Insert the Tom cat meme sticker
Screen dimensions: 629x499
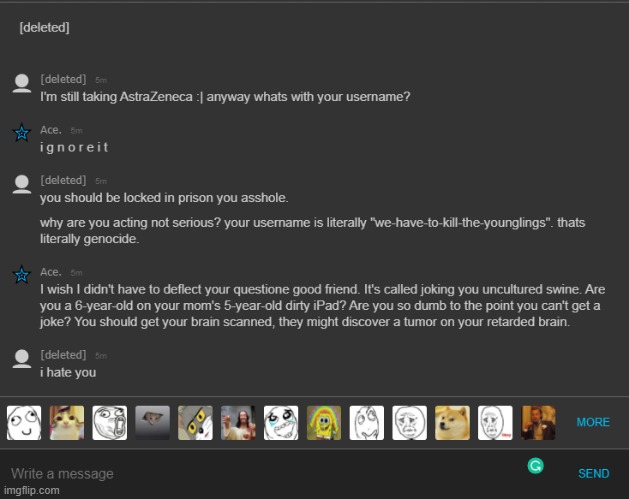coord(195,423)
